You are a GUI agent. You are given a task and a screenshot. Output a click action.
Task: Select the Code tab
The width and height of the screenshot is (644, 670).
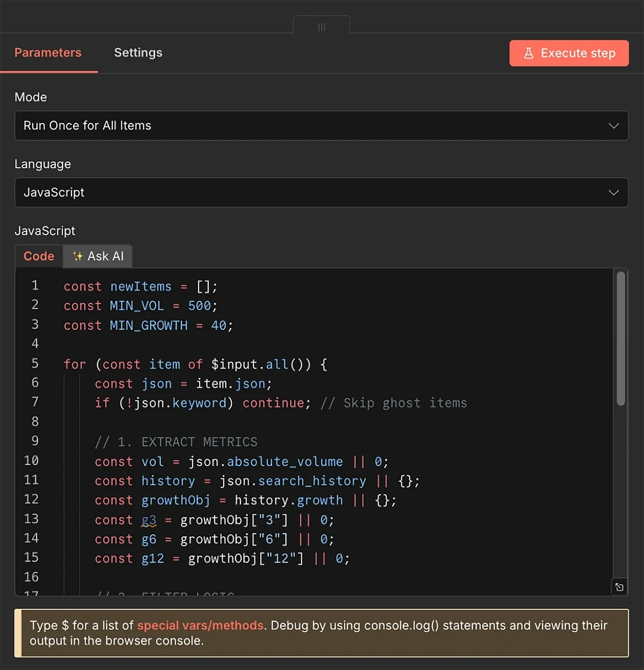click(x=39, y=256)
